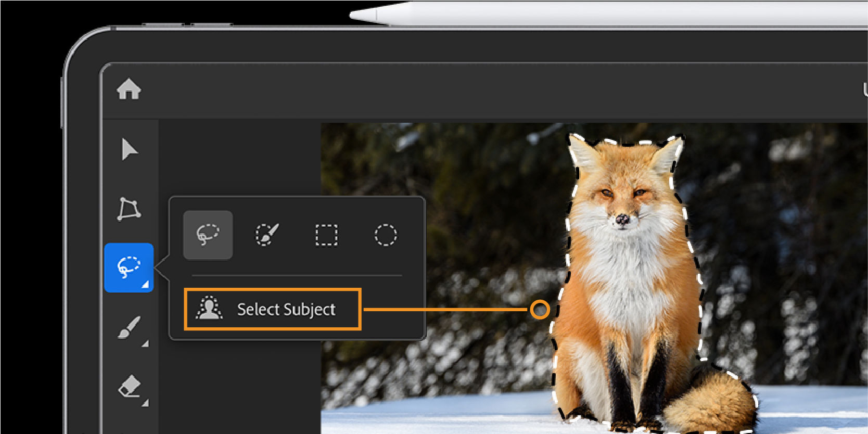Select the Transform tool
The width and height of the screenshot is (868, 434).
click(129, 209)
